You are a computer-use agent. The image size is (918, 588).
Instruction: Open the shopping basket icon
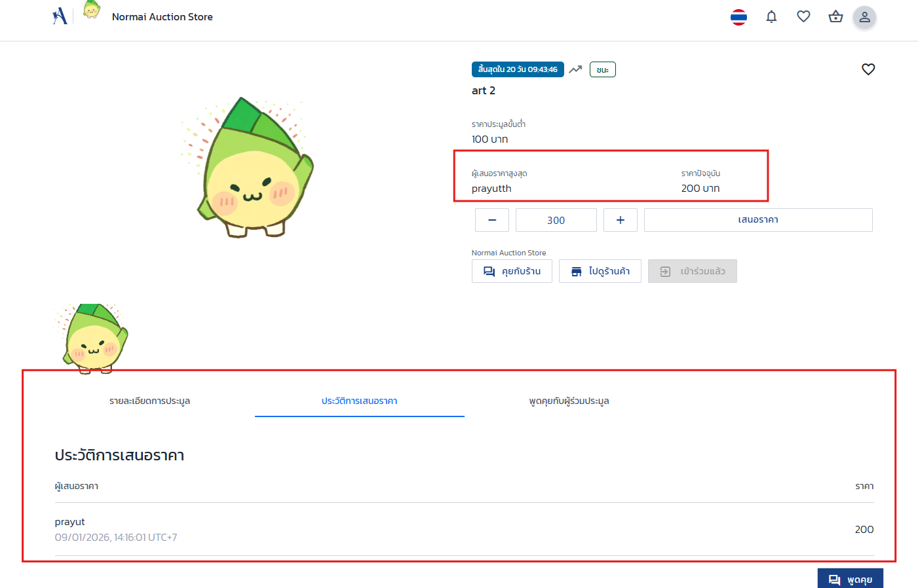pos(835,16)
